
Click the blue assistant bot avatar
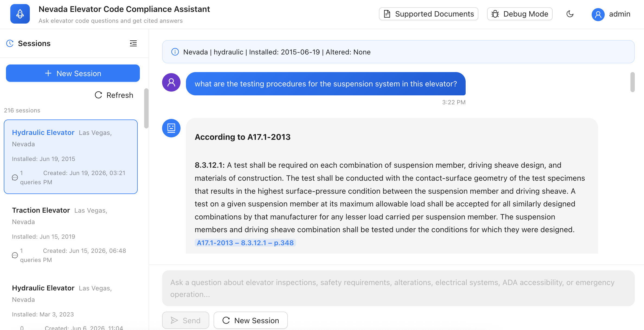click(171, 128)
